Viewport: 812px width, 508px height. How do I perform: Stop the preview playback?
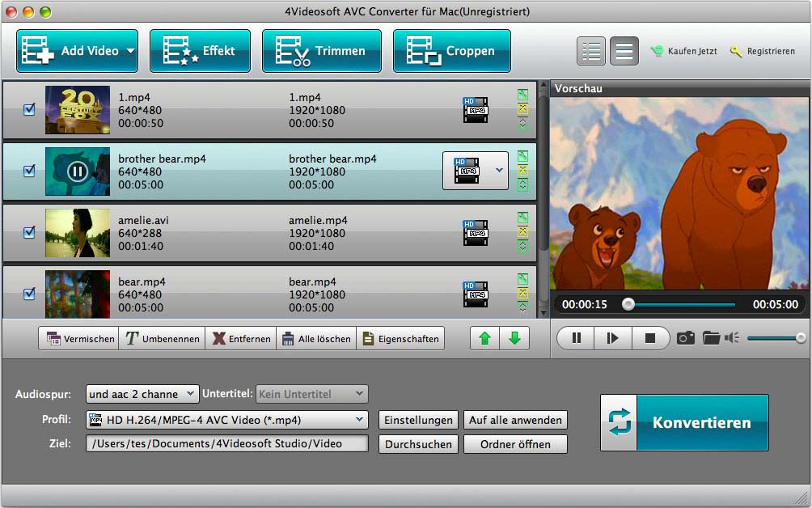[650, 338]
